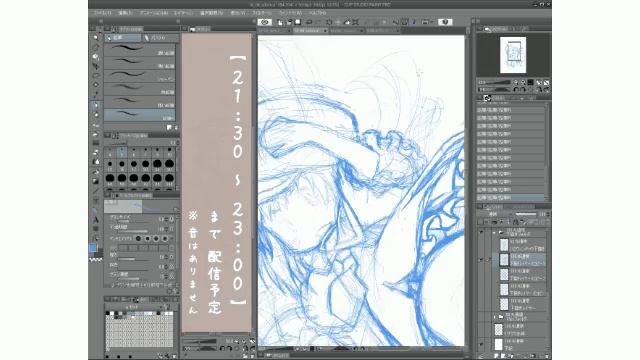Screen dimensions: 640x360
Task: Open the 編集 menu
Action: pos(125,13)
